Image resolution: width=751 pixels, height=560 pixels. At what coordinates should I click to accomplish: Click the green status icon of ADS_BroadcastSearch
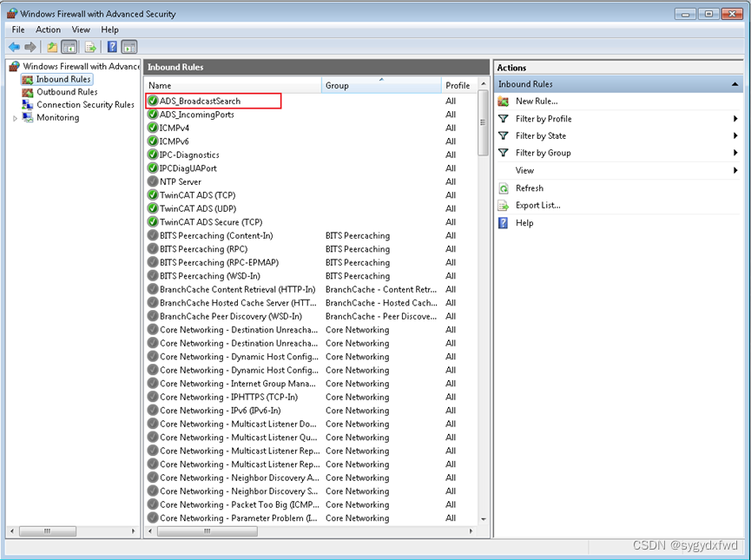tap(153, 101)
